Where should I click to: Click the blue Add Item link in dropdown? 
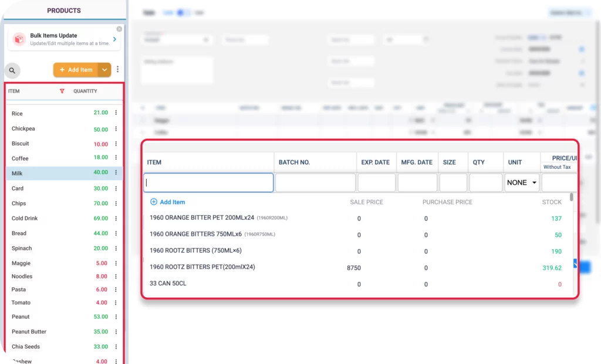pos(172,202)
